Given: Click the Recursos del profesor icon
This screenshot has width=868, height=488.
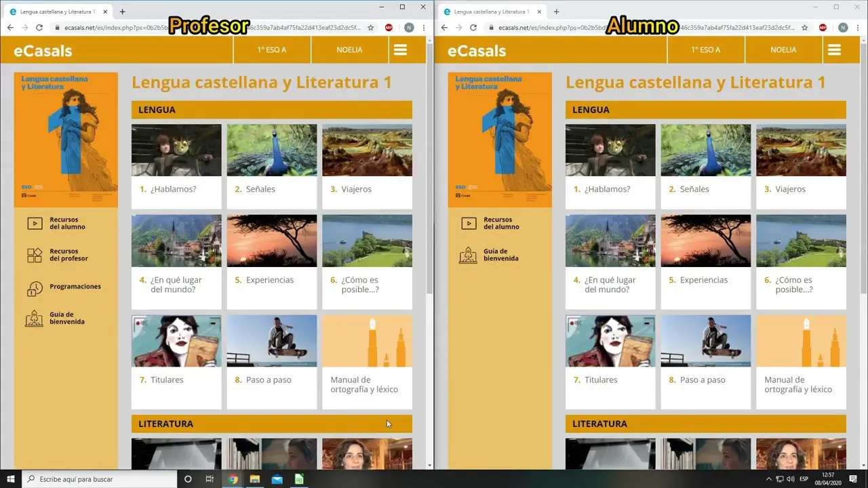Looking at the screenshot, I should [35, 256].
